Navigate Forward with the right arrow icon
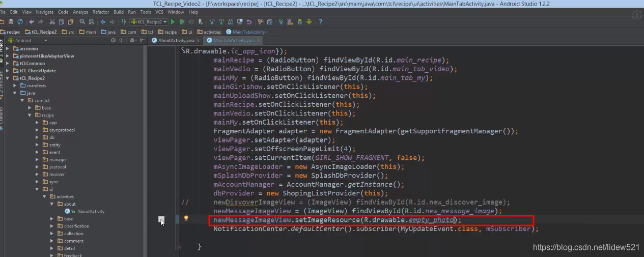The image size is (644, 257). [112, 22]
